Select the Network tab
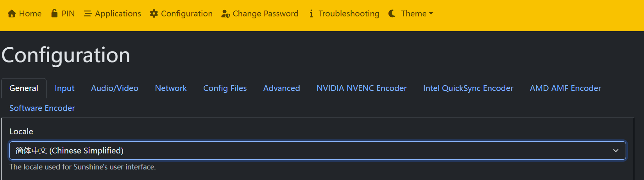The width and height of the screenshot is (644, 180). 171,88
